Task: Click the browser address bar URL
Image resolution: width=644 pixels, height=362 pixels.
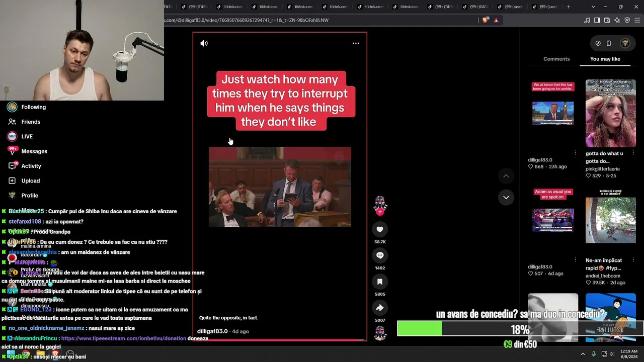Action: [246, 20]
